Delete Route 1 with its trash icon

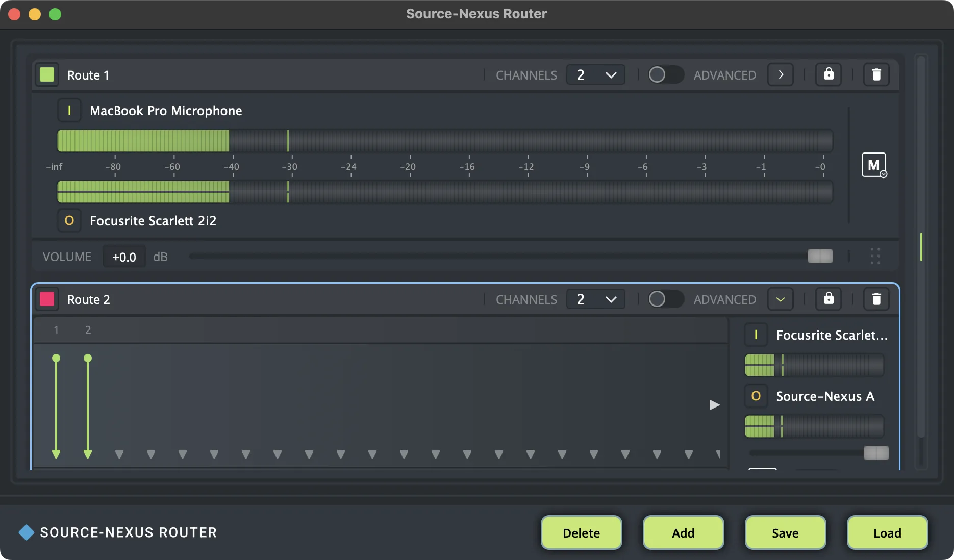[x=876, y=74]
